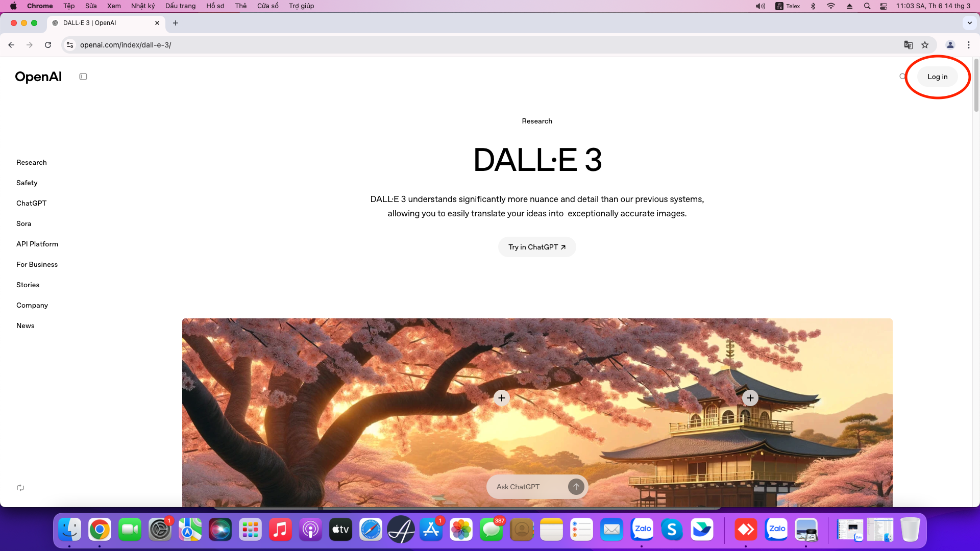Viewport: 980px width, 551px height.
Task: Click the OpenAI logo
Action: [x=38, y=77]
